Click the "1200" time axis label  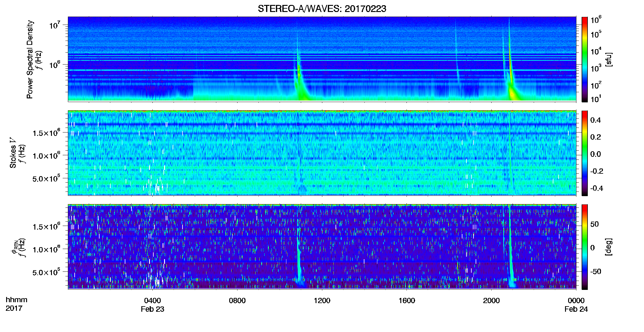point(322,300)
